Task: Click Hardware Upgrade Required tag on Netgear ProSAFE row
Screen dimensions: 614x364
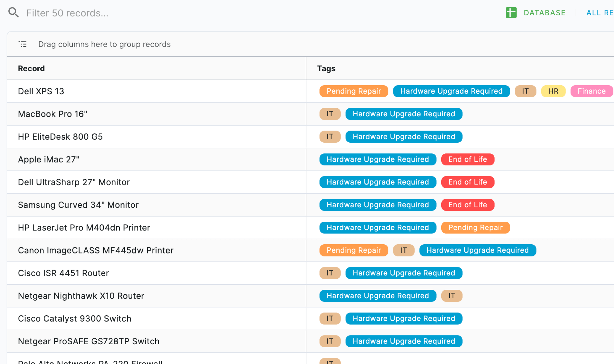Action: tap(404, 341)
